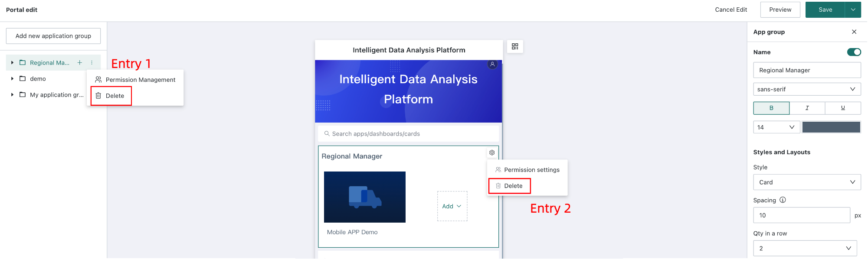Click the user avatar icon on banner

tap(492, 65)
